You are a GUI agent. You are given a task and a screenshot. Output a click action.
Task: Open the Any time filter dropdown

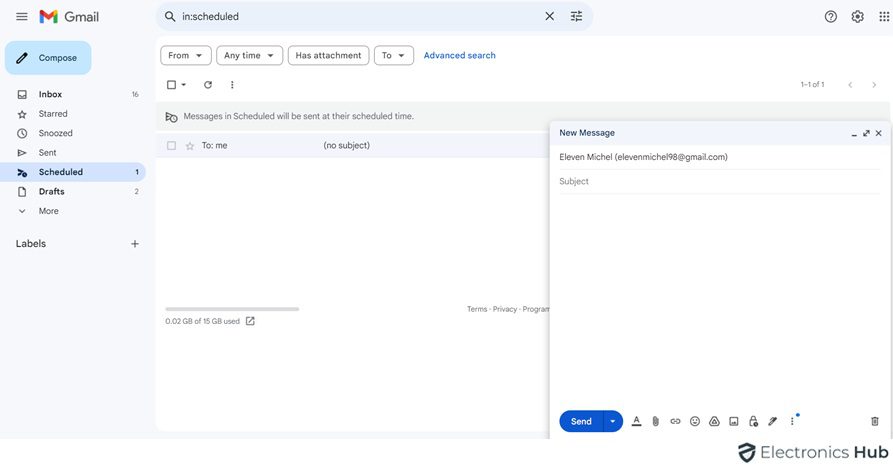click(x=249, y=55)
